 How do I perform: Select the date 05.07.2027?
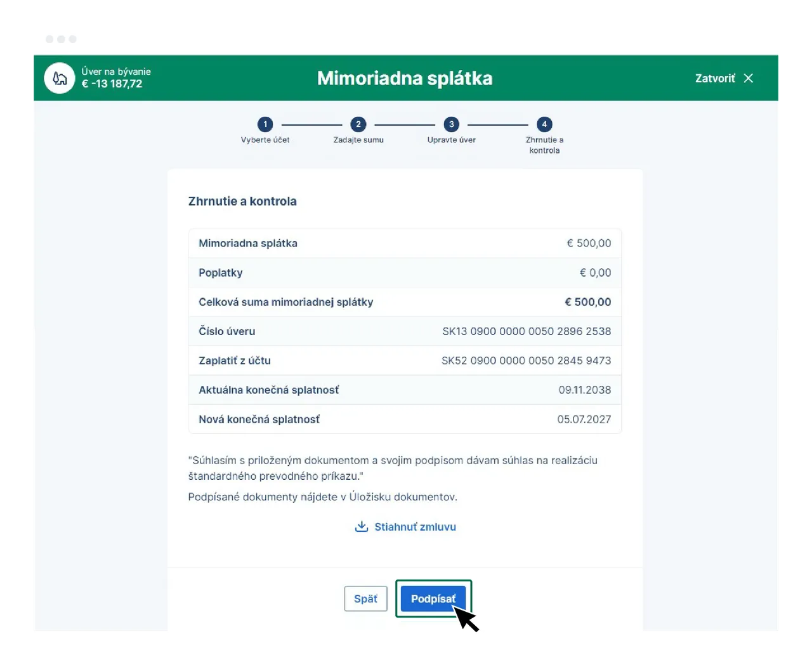(x=584, y=419)
